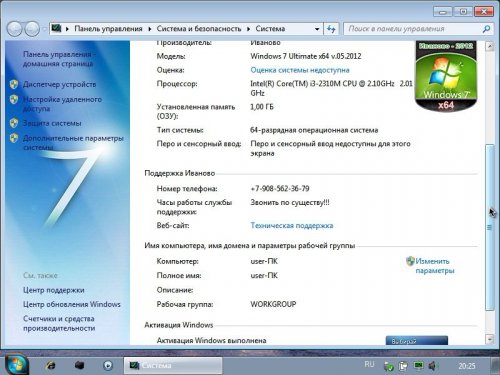Screen dimensions: 500x375
Task: Open the Explorer folder taskbar icon
Action: (x=79, y=365)
